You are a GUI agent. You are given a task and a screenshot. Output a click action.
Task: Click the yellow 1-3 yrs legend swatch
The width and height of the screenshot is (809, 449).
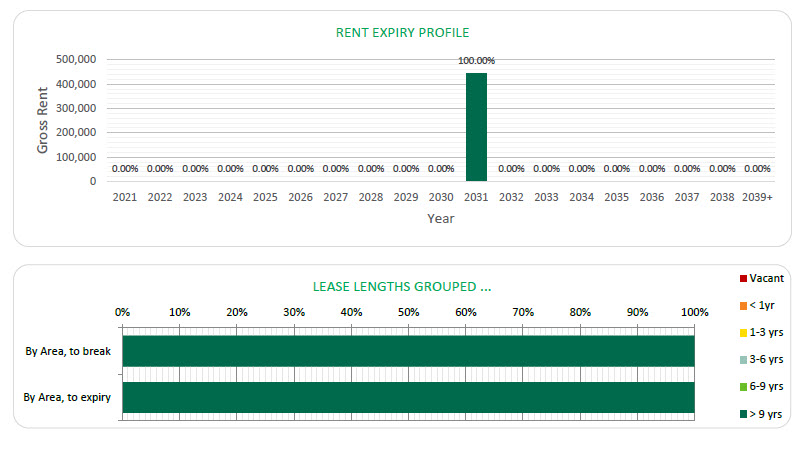pos(743,332)
